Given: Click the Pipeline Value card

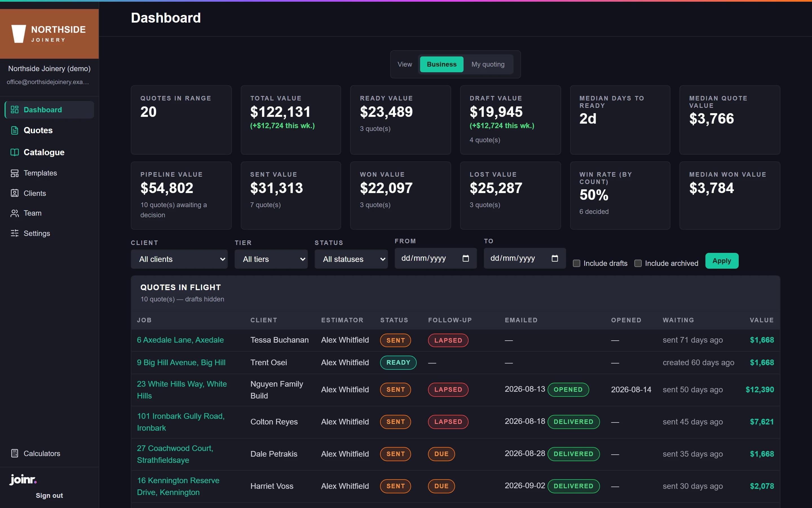Looking at the screenshot, I should coord(181,196).
